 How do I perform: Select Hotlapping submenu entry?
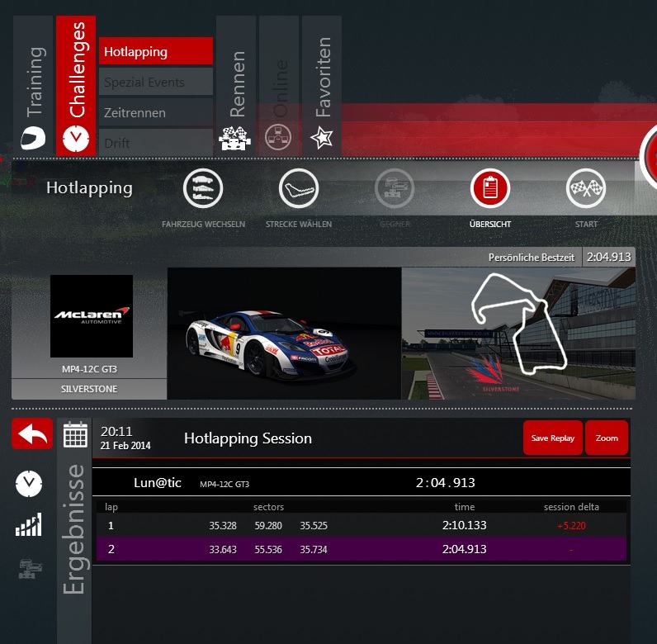click(156, 51)
